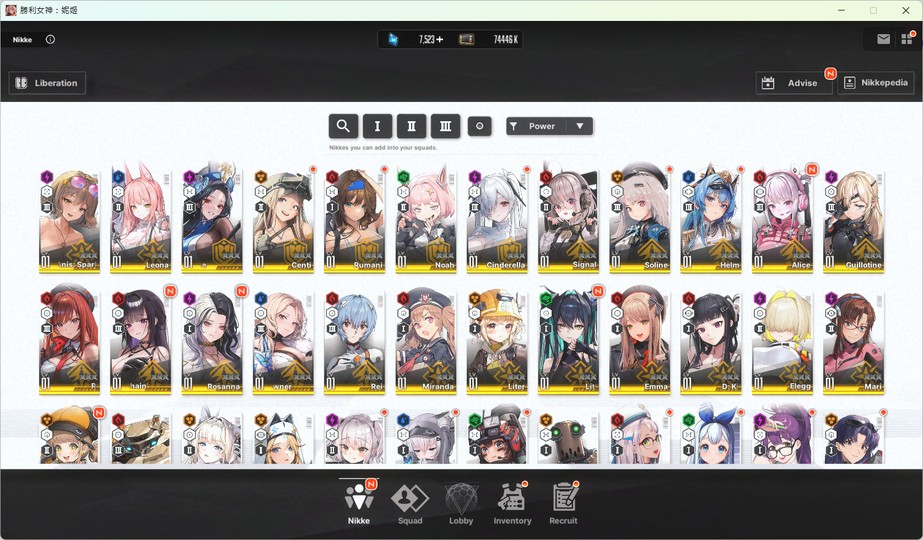The image size is (923, 540).
Task: Expand the Power sort dropdown arrow
Action: [x=580, y=126]
